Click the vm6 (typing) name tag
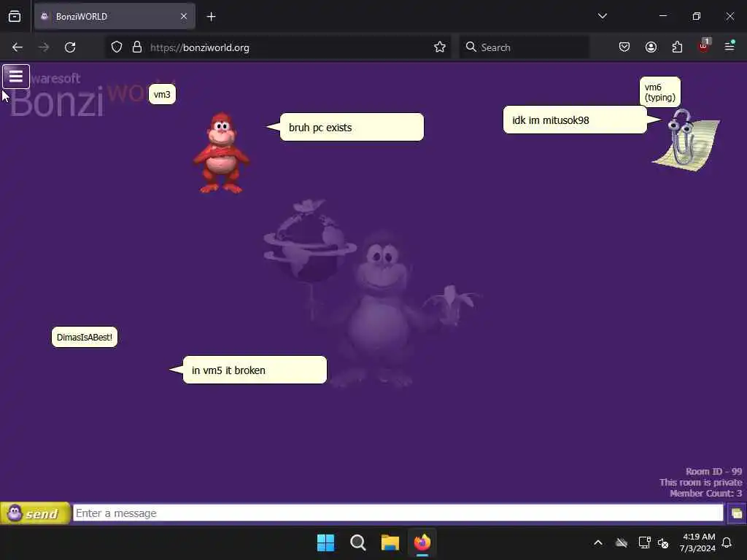Screen dimensions: 747x560 point(659,92)
